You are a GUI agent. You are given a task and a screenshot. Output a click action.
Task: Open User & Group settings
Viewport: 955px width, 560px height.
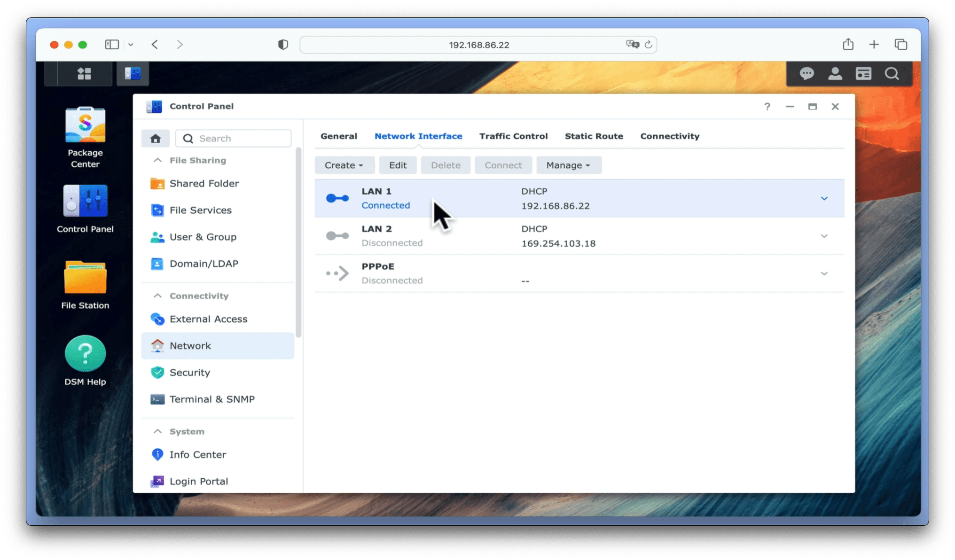point(218,237)
